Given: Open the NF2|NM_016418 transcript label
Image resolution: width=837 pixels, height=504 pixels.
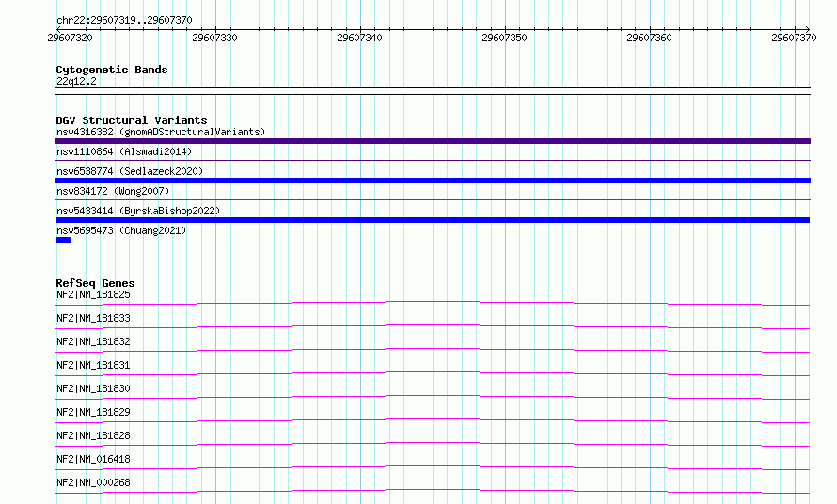Looking at the screenshot, I should point(93,459).
